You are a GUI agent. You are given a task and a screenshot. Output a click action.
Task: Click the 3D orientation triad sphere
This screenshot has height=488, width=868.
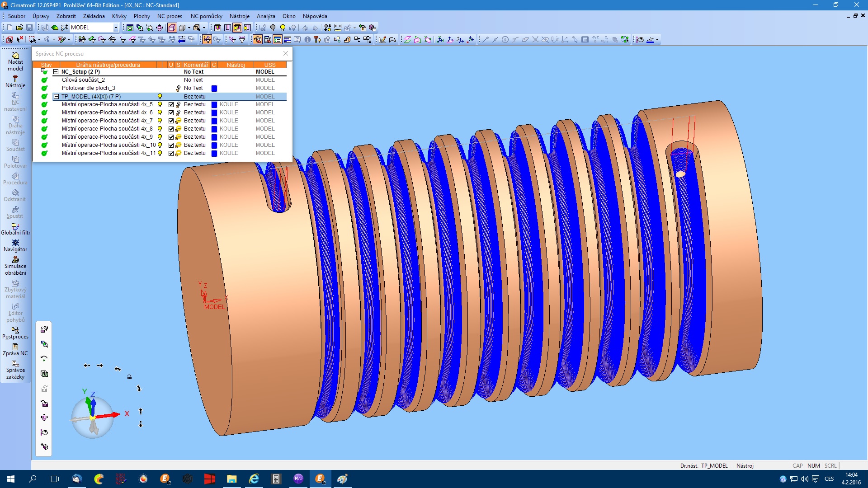[93, 417]
